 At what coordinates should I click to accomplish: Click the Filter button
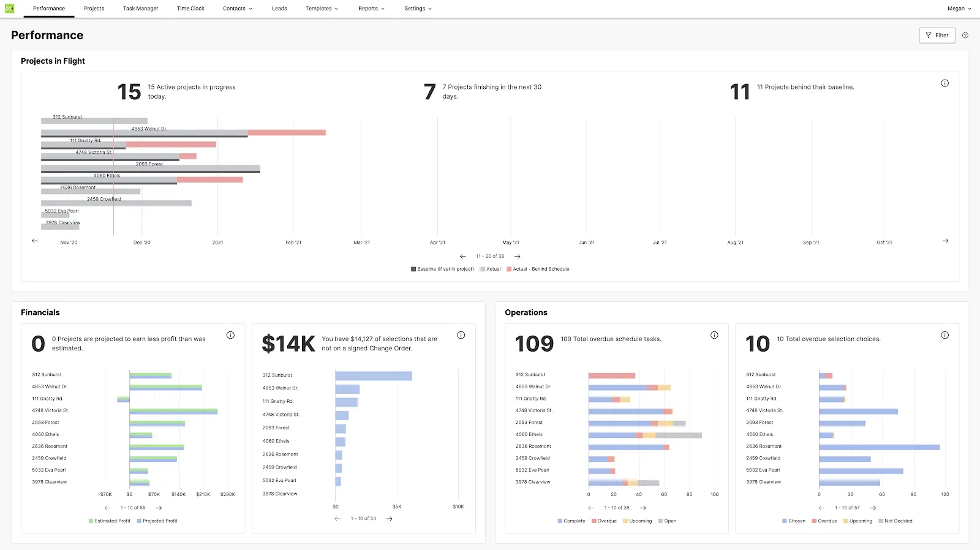coord(937,36)
